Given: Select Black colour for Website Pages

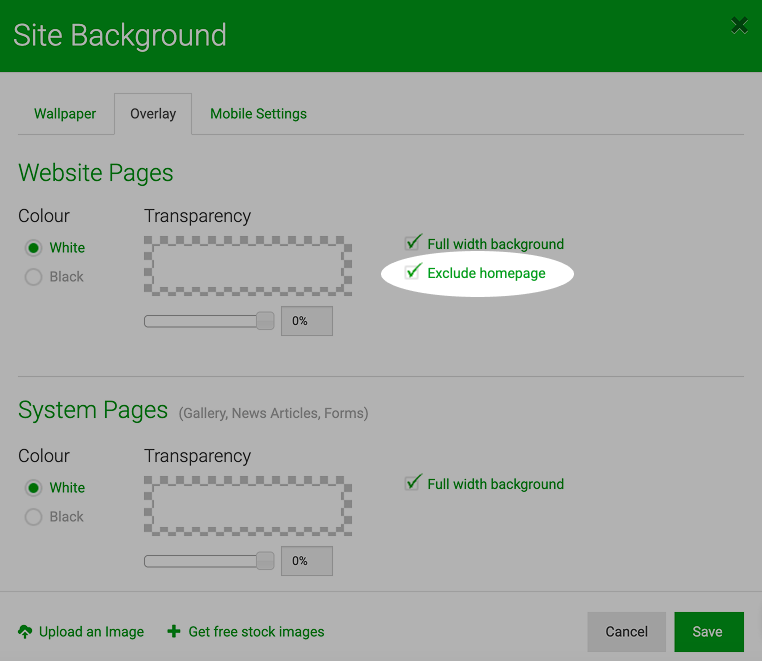Looking at the screenshot, I should pos(34,277).
